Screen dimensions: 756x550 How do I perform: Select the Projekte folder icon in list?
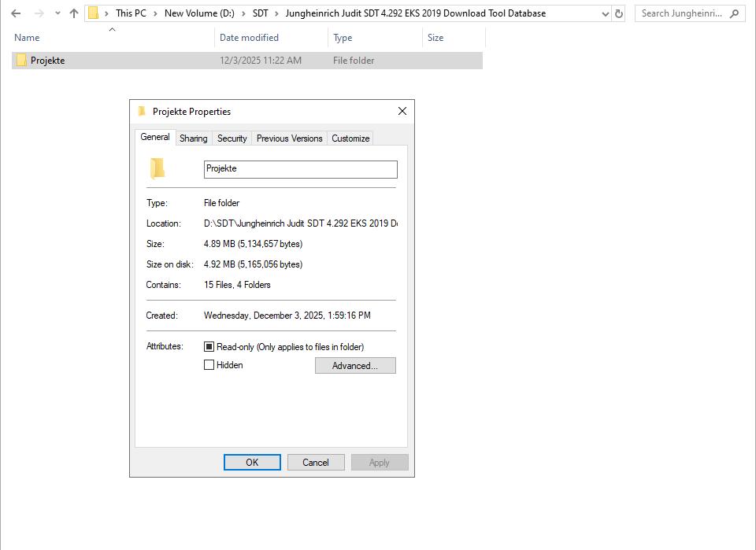click(x=21, y=61)
